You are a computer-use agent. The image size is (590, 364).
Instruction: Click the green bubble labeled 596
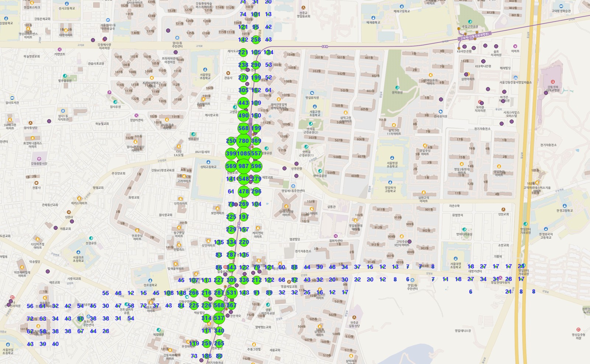256,166
